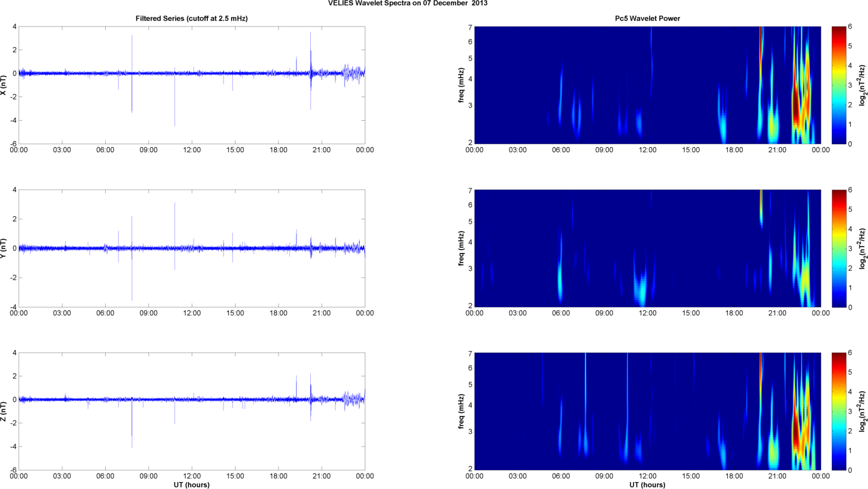Click '21:00' tick under the top spectrogram
The width and height of the screenshot is (868, 489).
pos(777,150)
